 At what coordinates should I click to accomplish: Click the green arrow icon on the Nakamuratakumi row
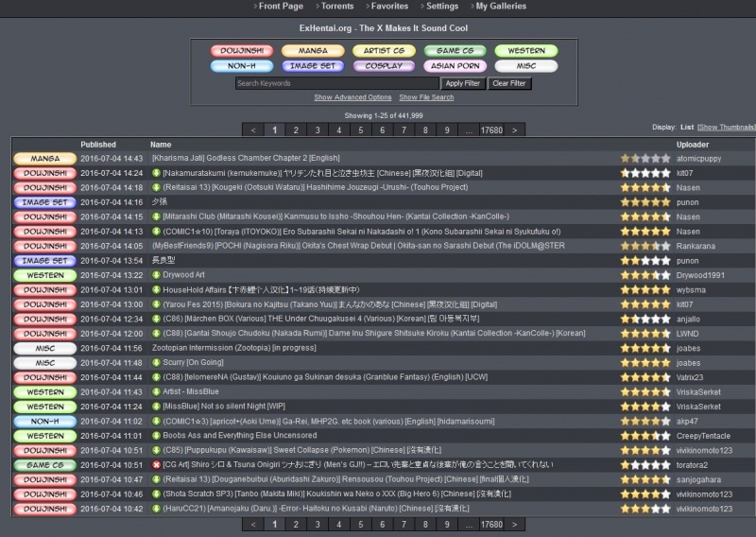tap(156, 173)
